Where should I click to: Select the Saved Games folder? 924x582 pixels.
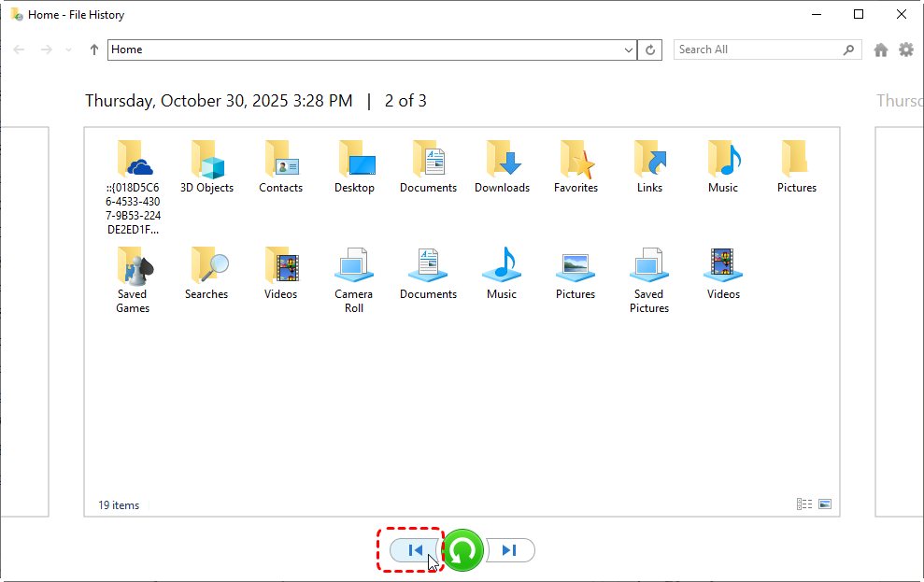point(133,280)
